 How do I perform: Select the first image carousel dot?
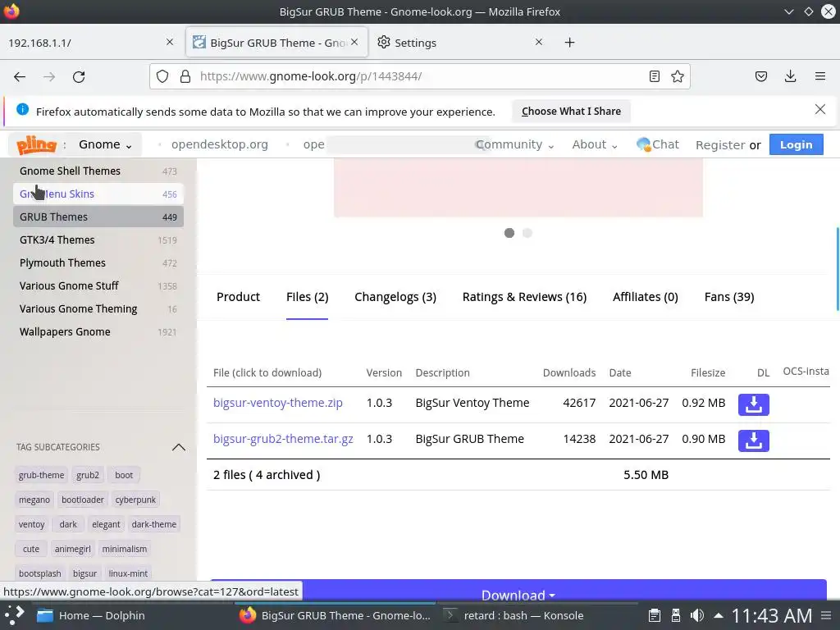point(509,233)
